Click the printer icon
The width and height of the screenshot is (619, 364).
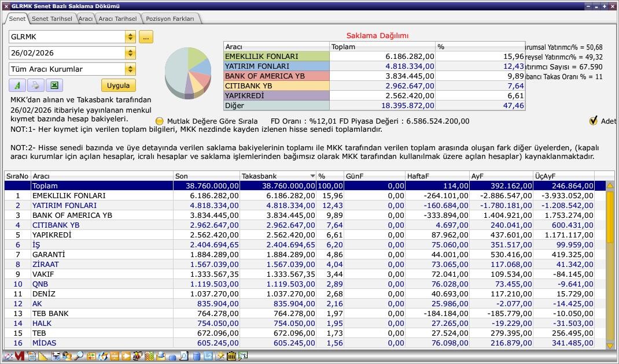(35, 86)
